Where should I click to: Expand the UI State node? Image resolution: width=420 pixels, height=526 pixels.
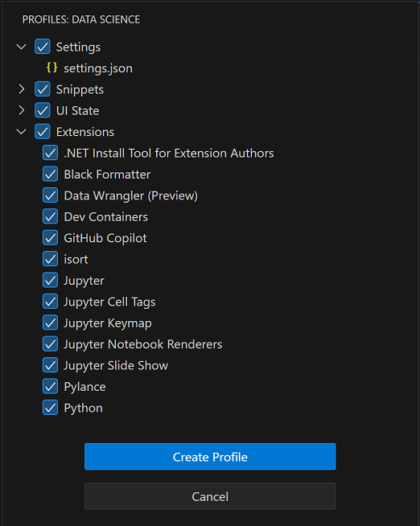[x=22, y=110]
